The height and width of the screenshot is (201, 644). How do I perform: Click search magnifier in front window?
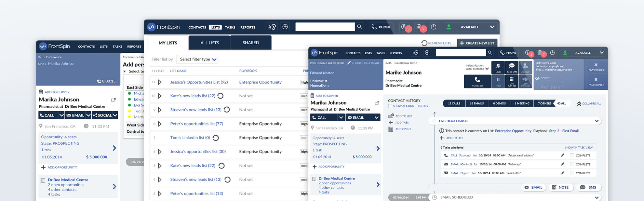pos(490,53)
